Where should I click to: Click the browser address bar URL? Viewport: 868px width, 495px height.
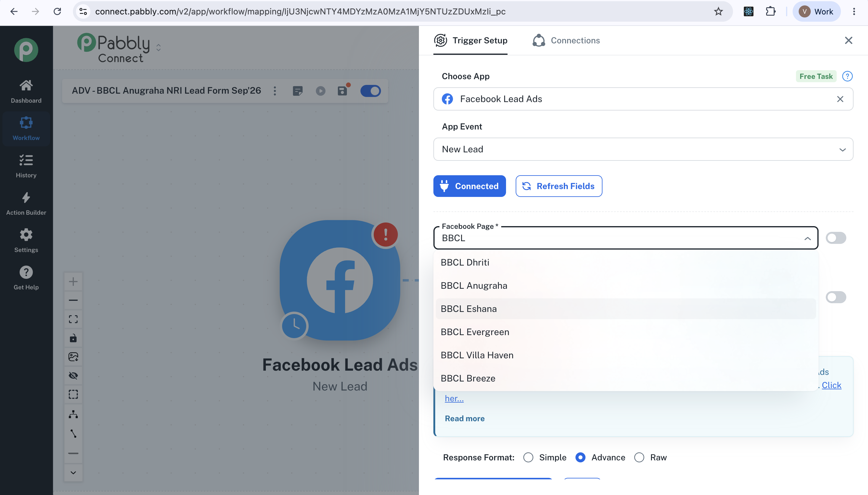tap(300, 11)
